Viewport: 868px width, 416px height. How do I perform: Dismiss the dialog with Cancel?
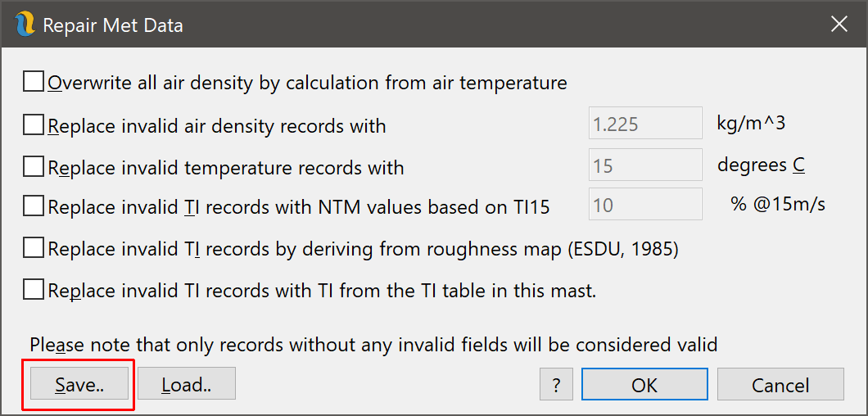(780, 384)
